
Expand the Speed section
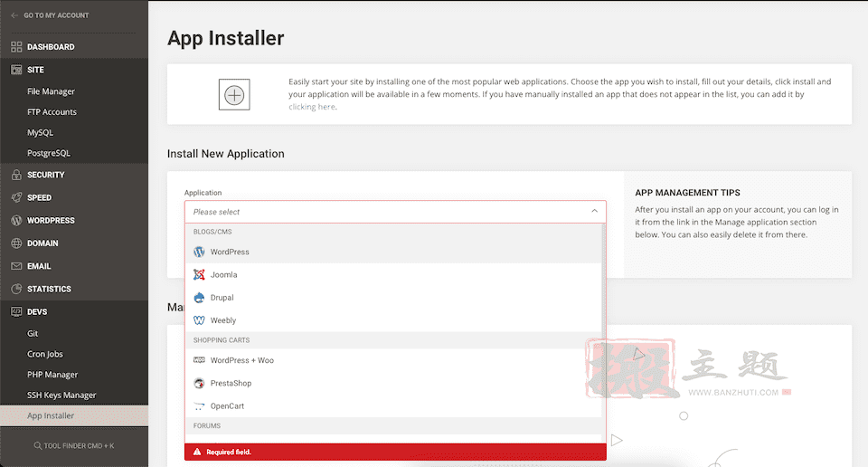click(74, 197)
